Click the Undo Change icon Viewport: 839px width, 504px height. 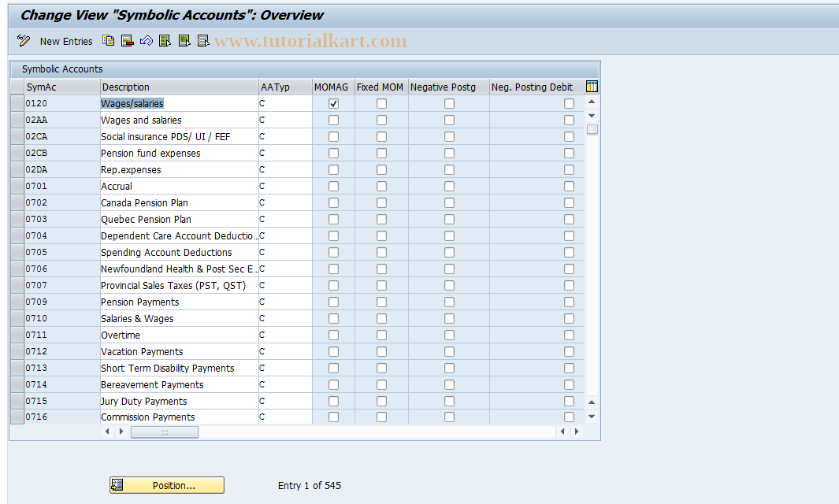pos(146,41)
